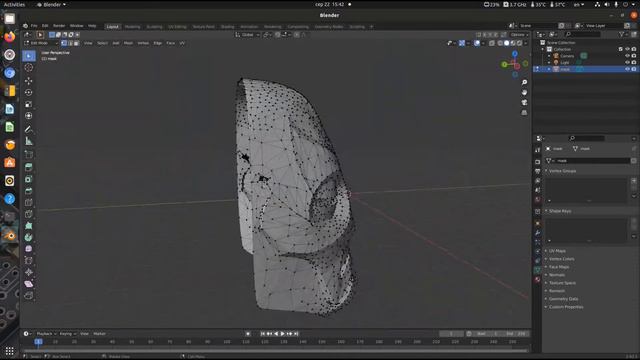Enable face select mode
The width and height of the screenshot is (640, 360).
[x=76, y=43]
